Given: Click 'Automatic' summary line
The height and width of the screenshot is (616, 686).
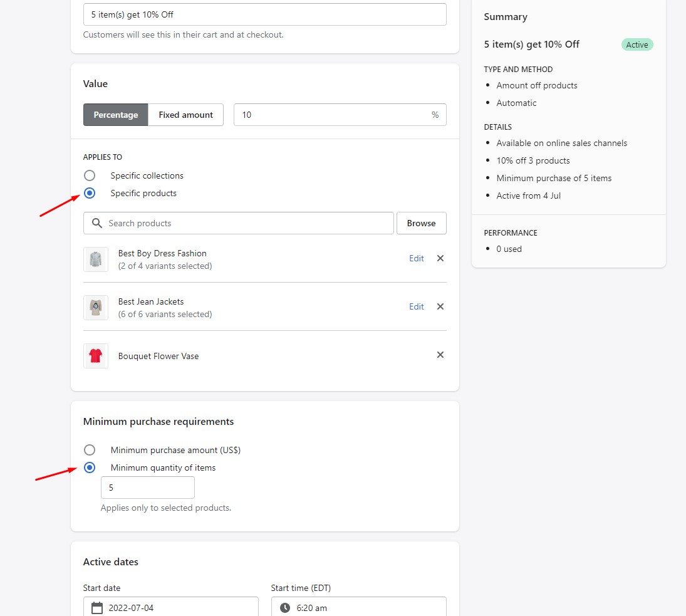Looking at the screenshot, I should tap(516, 103).
